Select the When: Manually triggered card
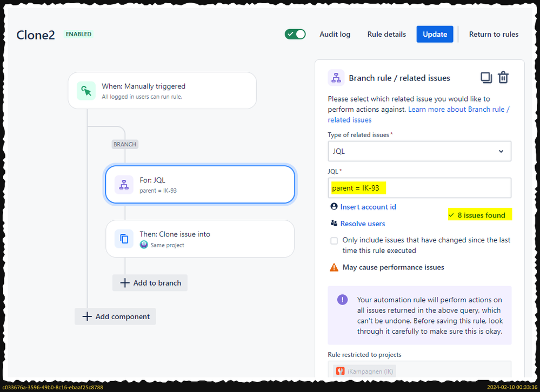This screenshot has width=540, height=392. (x=162, y=91)
